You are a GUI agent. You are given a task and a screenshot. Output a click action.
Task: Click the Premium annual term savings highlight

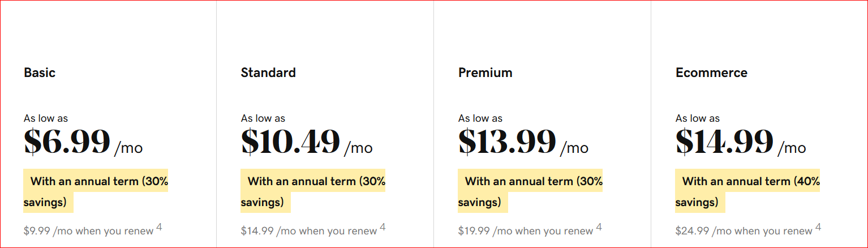tap(530, 191)
